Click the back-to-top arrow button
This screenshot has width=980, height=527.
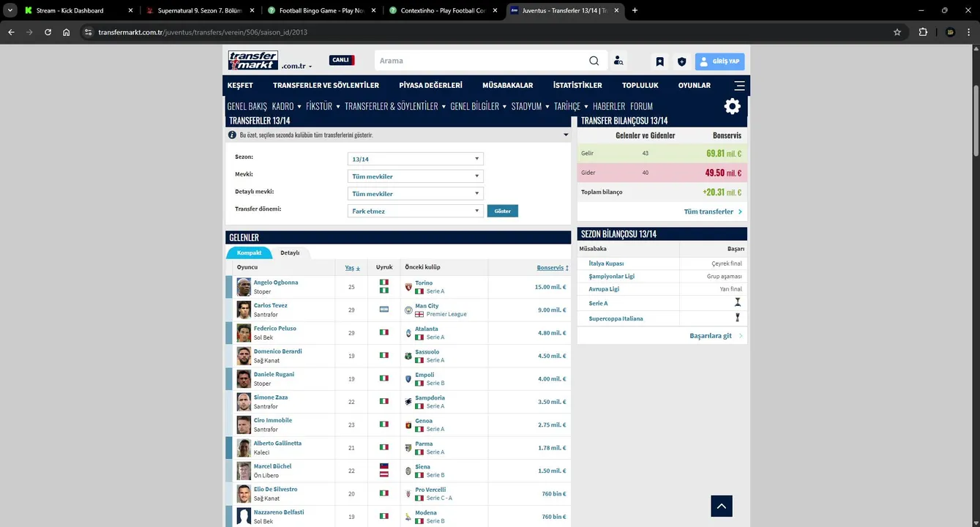[721, 506]
